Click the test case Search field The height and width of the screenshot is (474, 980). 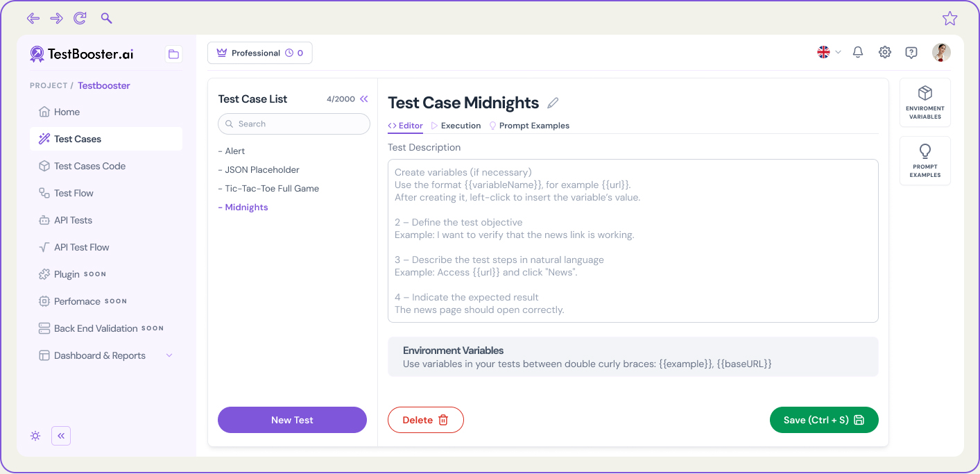point(294,124)
